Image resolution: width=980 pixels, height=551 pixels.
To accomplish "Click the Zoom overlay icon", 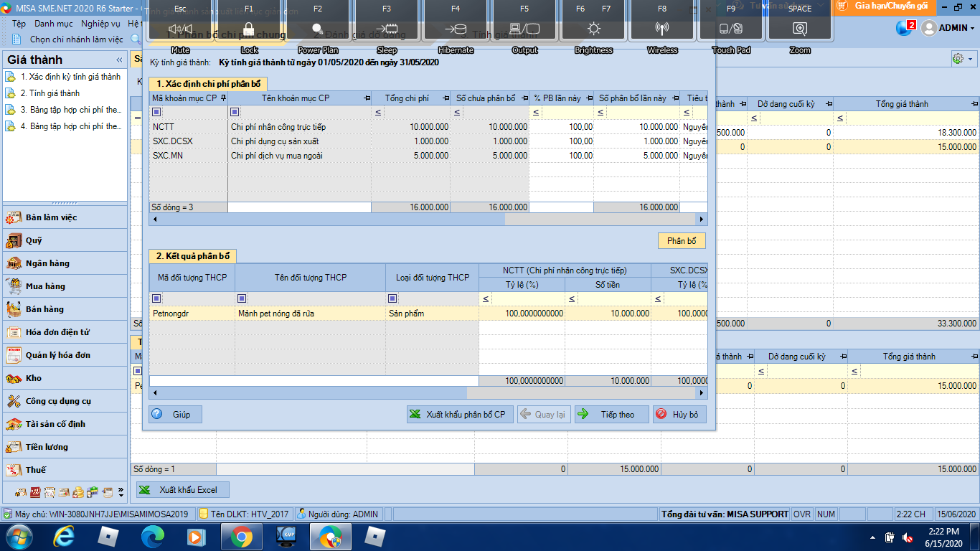I will tap(800, 29).
